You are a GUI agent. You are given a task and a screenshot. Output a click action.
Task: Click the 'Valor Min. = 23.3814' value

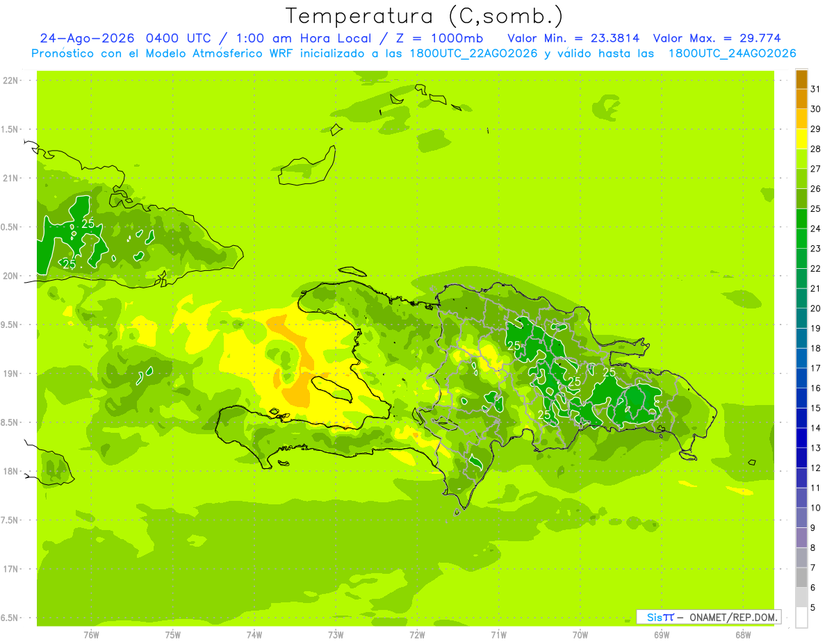pyautogui.click(x=574, y=38)
